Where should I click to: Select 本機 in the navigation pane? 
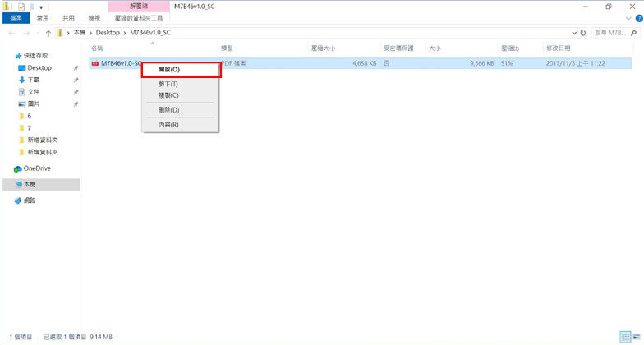(x=30, y=185)
